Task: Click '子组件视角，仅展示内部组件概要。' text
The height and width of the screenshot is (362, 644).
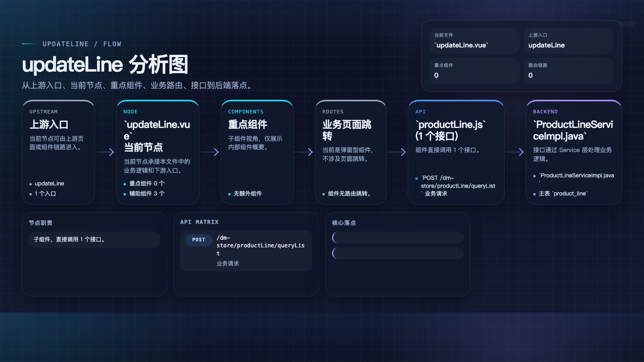Action: point(255,143)
